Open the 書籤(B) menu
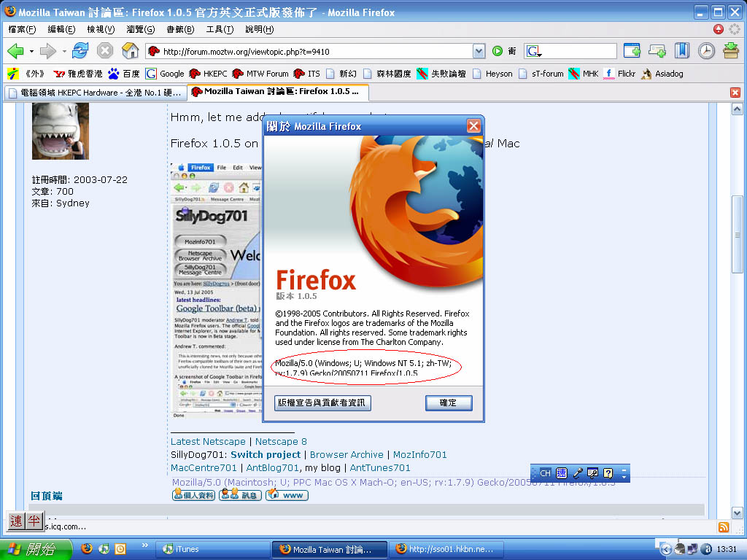 tap(180, 29)
